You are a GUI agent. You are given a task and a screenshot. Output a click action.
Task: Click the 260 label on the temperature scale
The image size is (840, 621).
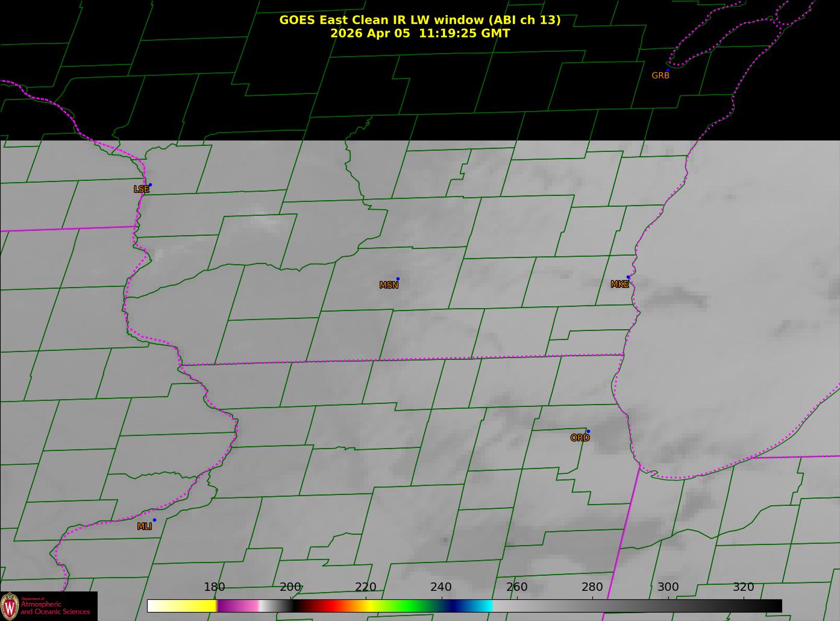tap(516, 587)
